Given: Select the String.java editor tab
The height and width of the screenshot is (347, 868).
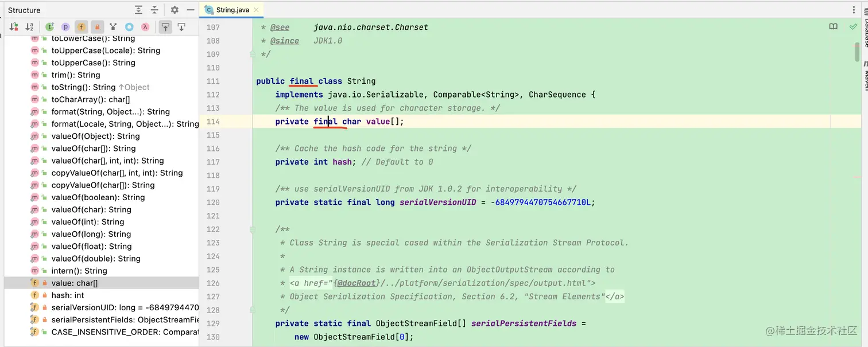Looking at the screenshot, I should pyautogui.click(x=232, y=10).
